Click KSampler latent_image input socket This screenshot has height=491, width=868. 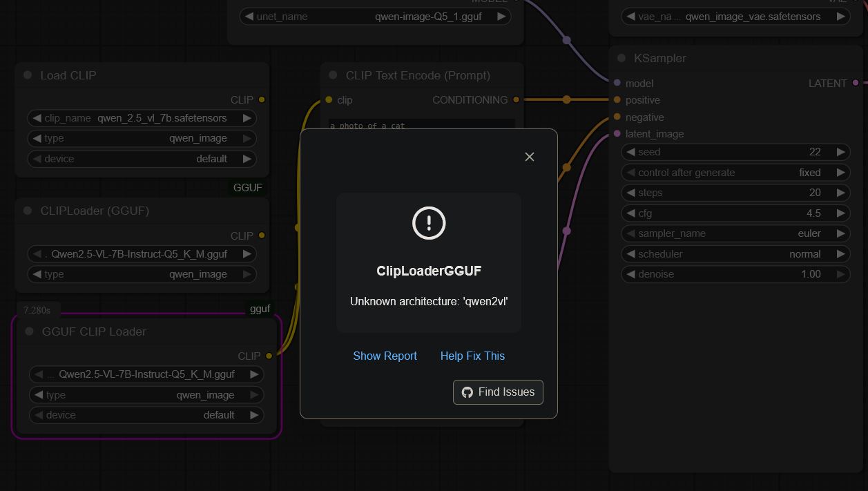click(x=617, y=134)
